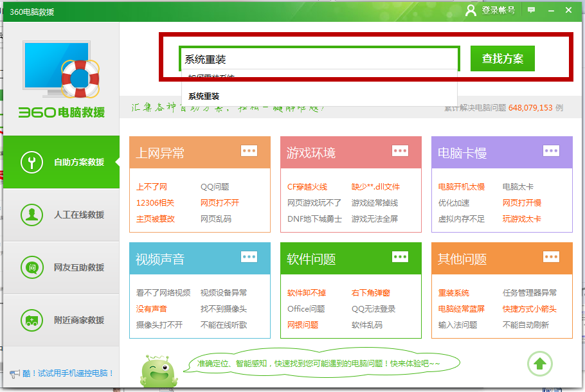This screenshot has width=585, height=392.
Task: Open the 网页打开慢 solution
Action: [522, 203]
